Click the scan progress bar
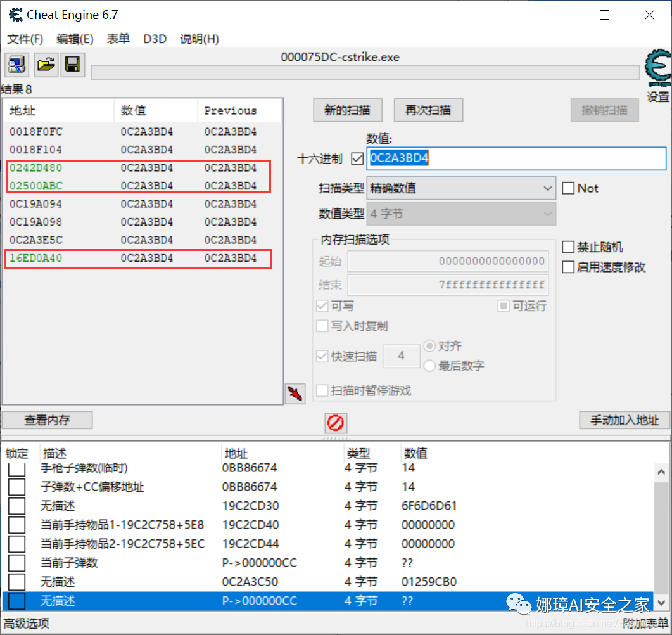This screenshot has width=672, height=635. pos(365,72)
